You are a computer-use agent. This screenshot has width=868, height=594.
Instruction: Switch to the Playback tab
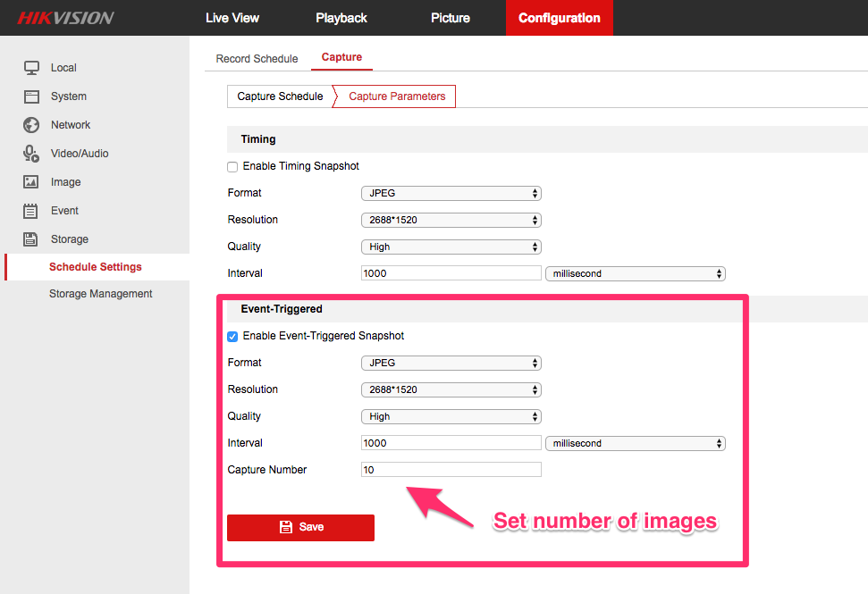pos(341,18)
